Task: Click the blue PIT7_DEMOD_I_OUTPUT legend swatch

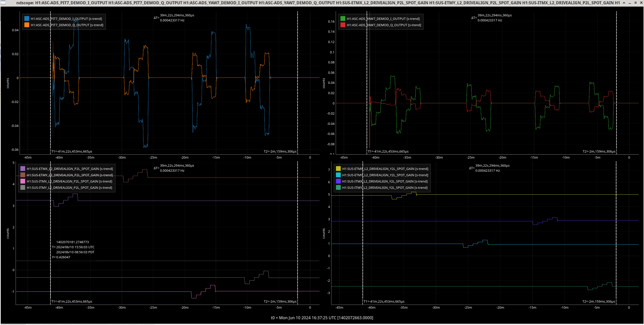Action: (x=27, y=19)
